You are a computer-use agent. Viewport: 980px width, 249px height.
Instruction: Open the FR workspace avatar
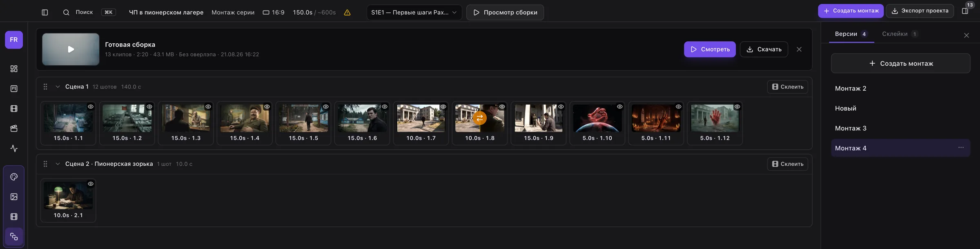coord(14,40)
